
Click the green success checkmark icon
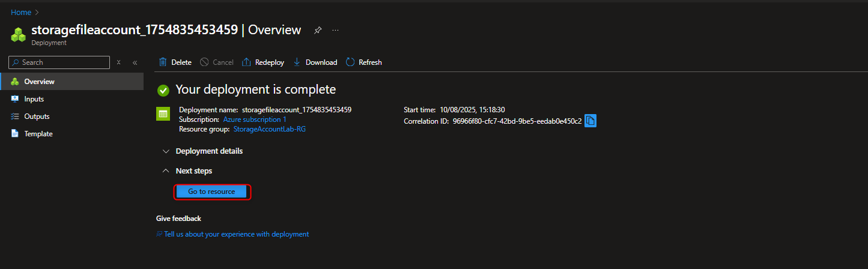point(163,91)
